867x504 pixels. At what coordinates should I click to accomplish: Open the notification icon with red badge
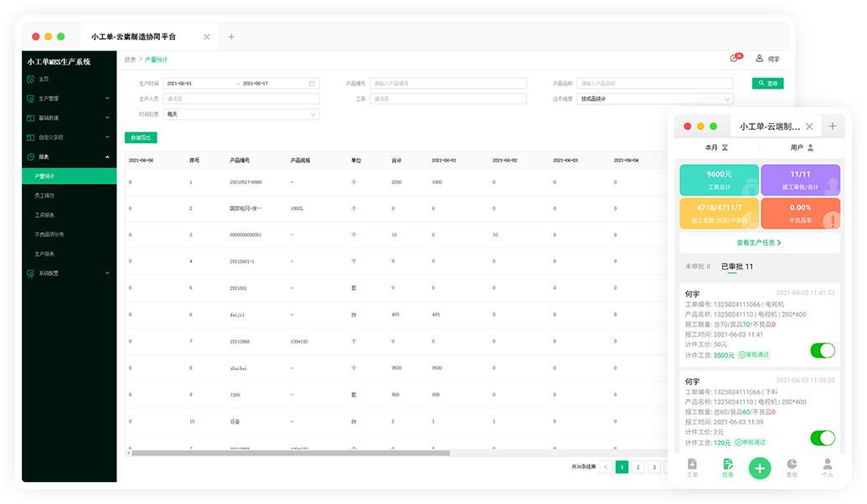coord(735,59)
